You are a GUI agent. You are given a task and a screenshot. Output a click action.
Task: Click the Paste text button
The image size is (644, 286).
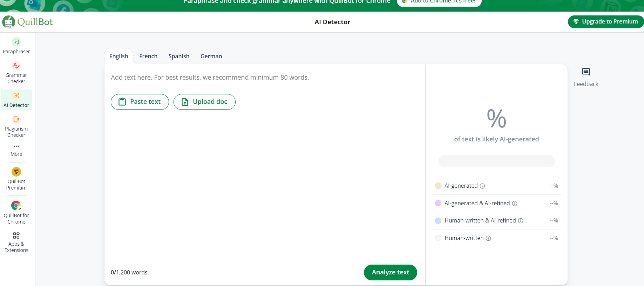140,102
